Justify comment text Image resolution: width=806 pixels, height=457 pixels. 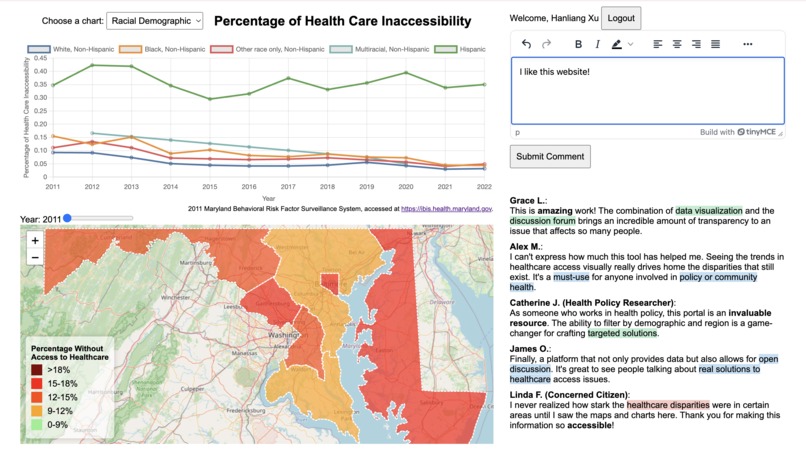(x=716, y=44)
